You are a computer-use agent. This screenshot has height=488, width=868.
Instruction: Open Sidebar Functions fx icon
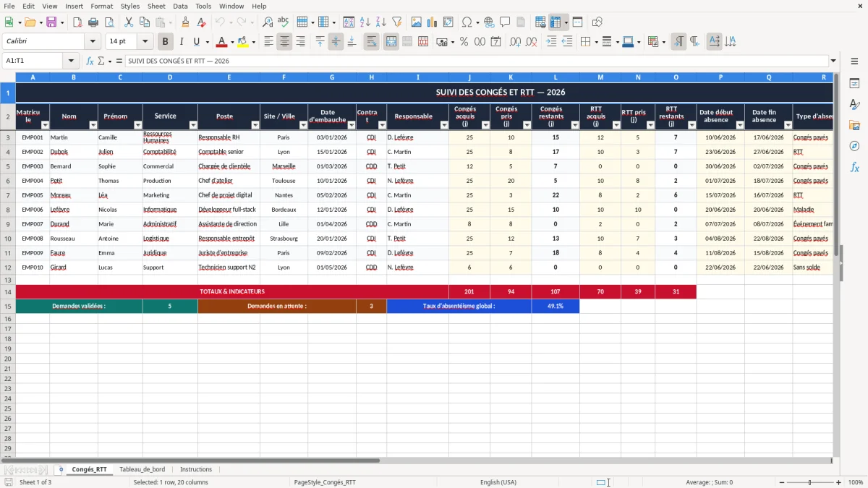coord(854,167)
